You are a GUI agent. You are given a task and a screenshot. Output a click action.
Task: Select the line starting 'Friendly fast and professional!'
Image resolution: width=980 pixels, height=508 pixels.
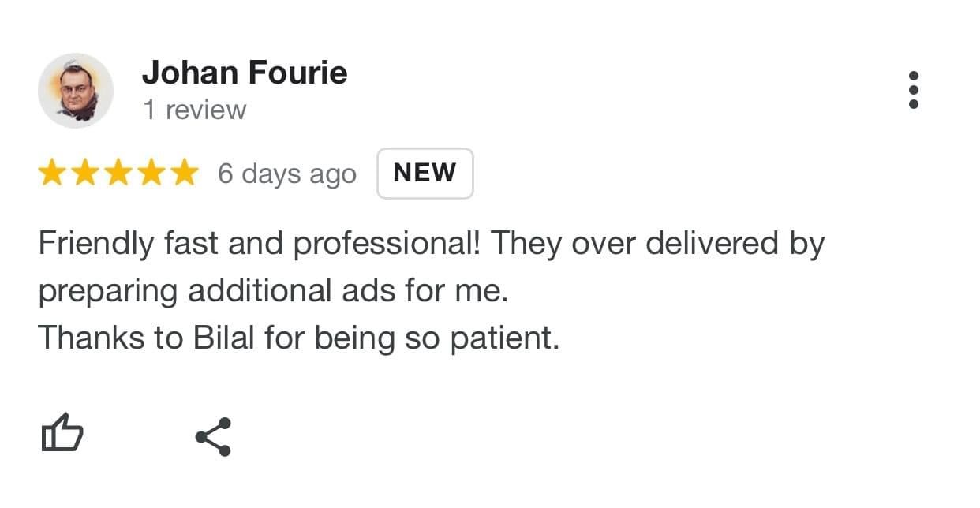coord(432,245)
